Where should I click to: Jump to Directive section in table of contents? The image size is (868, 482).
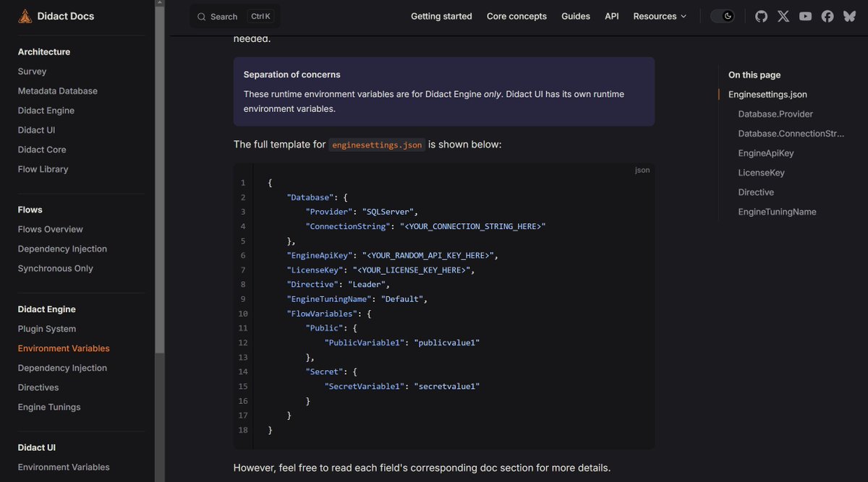pyautogui.click(x=756, y=192)
